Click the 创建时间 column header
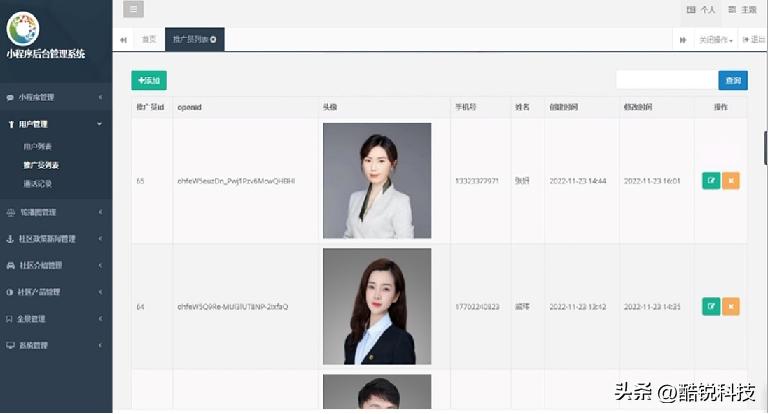Image resolution: width=768 pixels, height=414 pixels. 564,107
